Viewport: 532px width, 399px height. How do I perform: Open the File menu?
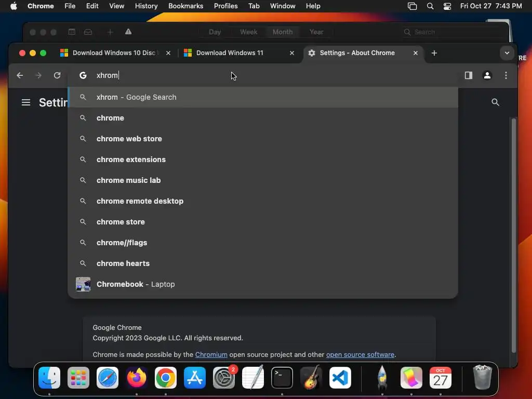[70, 6]
